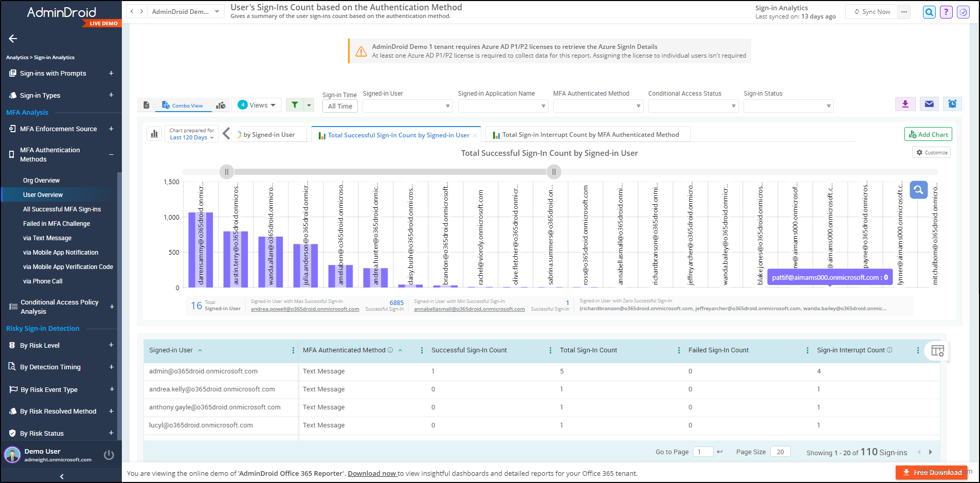This screenshot has height=483, width=980.
Task: Open the Sign-in Status filter dropdown
Action: (788, 106)
